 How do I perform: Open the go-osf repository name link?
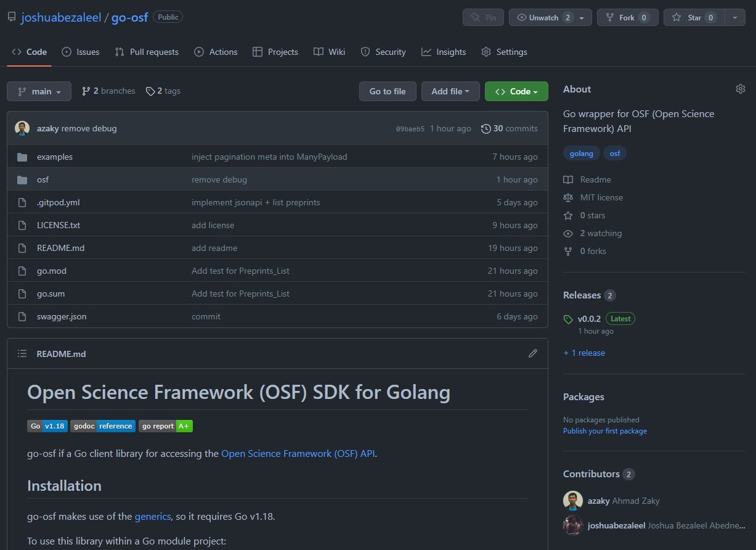[x=130, y=17]
